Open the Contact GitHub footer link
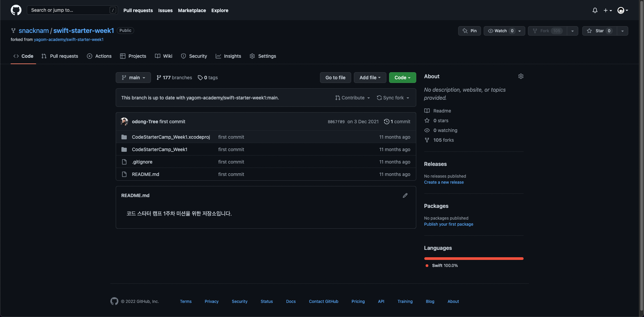The image size is (644, 317). [323, 302]
